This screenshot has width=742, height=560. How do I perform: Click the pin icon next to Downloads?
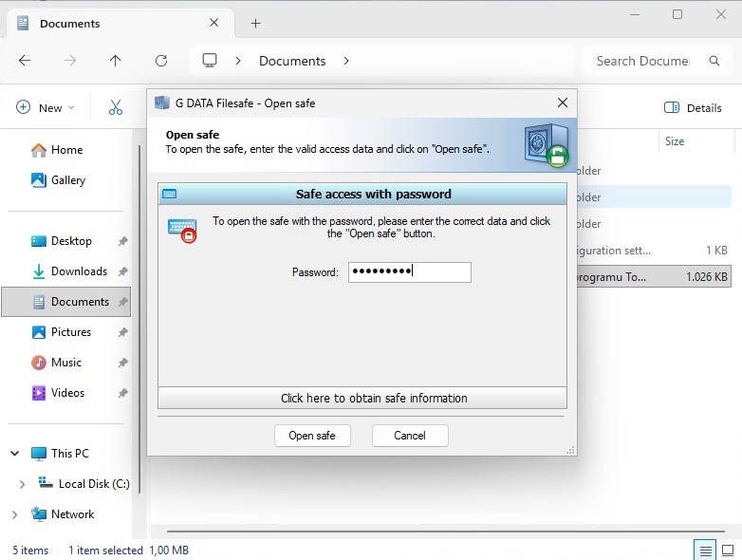coord(123,271)
